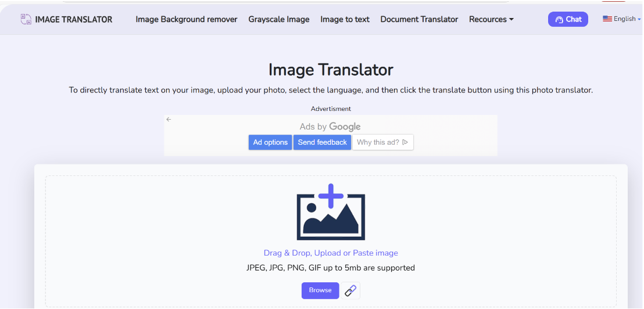This screenshot has height=309, width=644.
Task: Click the Advertisment label above the ad
Action: tap(331, 109)
